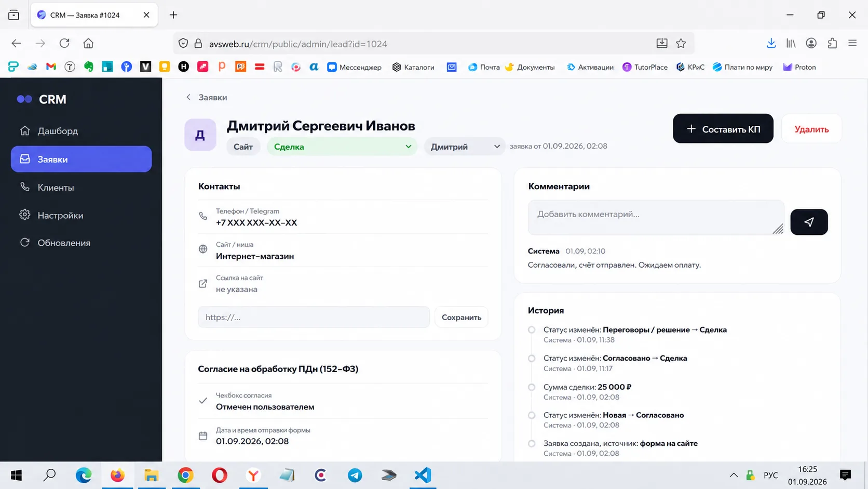
Task: Open the Каталоги bookmark
Action: tap(413, 67)
